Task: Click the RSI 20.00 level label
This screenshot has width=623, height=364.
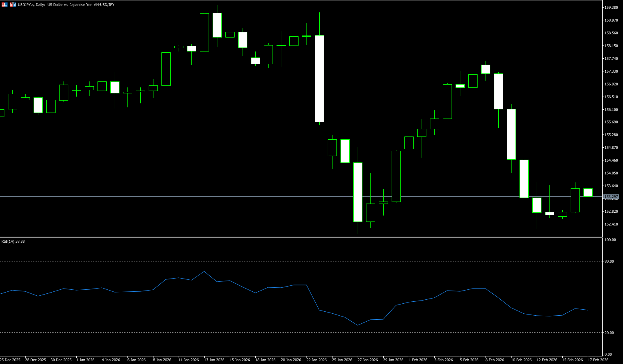Action: 609,333
